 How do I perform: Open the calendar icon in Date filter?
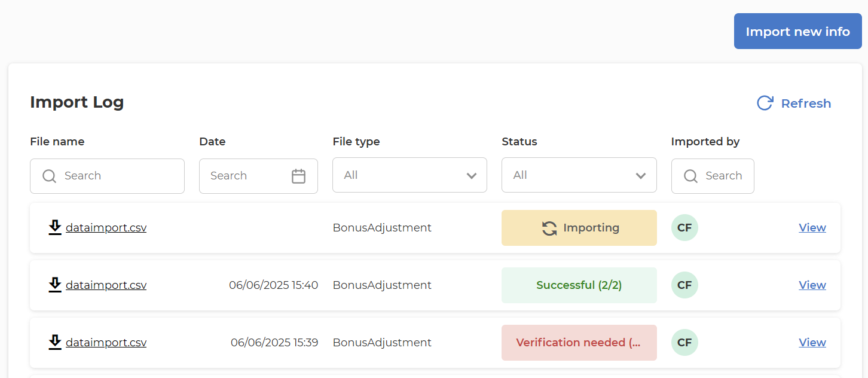(x=298, y=176)
